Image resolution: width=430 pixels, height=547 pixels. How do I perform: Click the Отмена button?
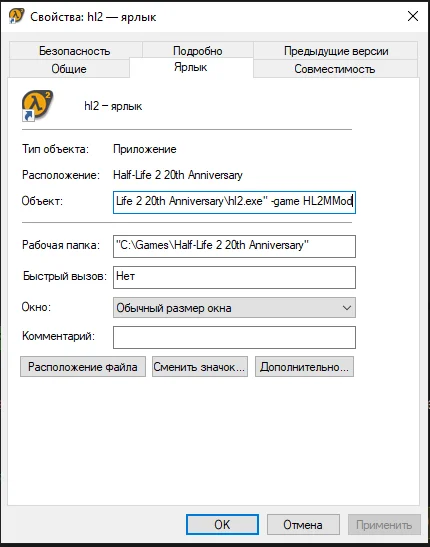coord(303,524)
